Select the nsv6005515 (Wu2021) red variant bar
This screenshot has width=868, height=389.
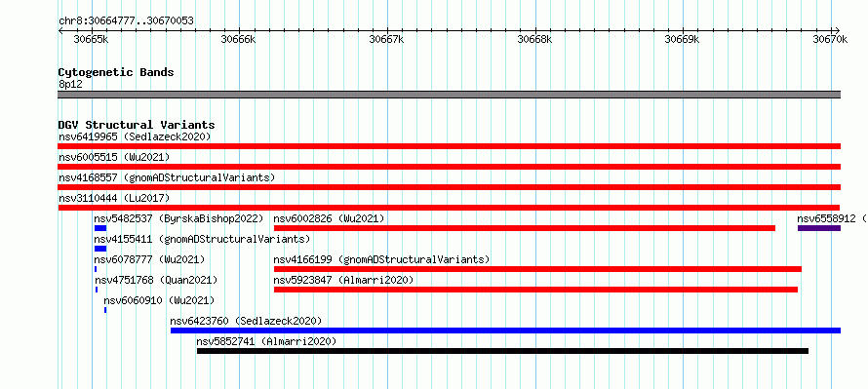tap(449, 167)
